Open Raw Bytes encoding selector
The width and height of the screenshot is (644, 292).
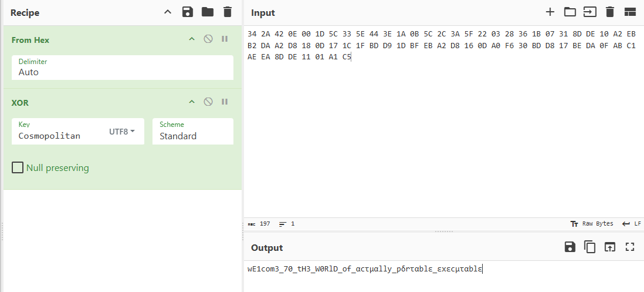coord(592,224)
